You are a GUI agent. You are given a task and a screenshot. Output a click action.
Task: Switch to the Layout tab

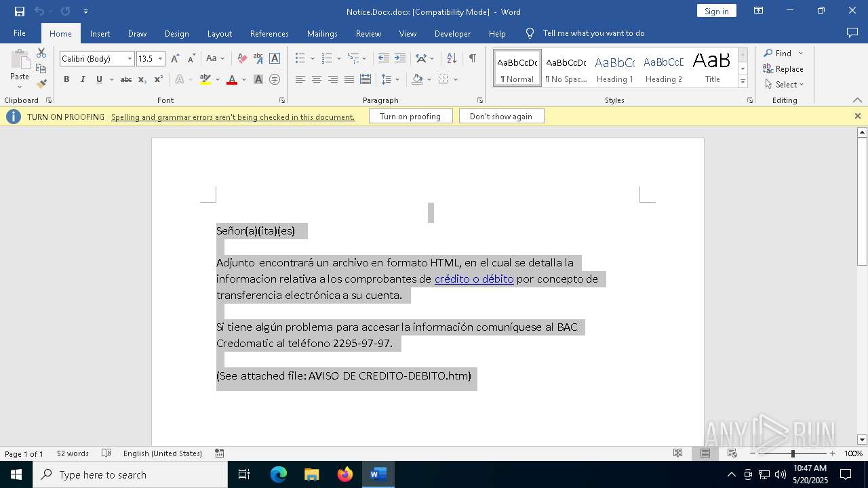click(x=219, y=33)
